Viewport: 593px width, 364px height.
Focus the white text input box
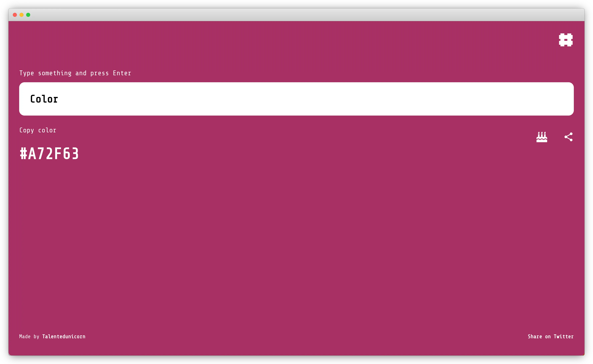click(296, 99)
